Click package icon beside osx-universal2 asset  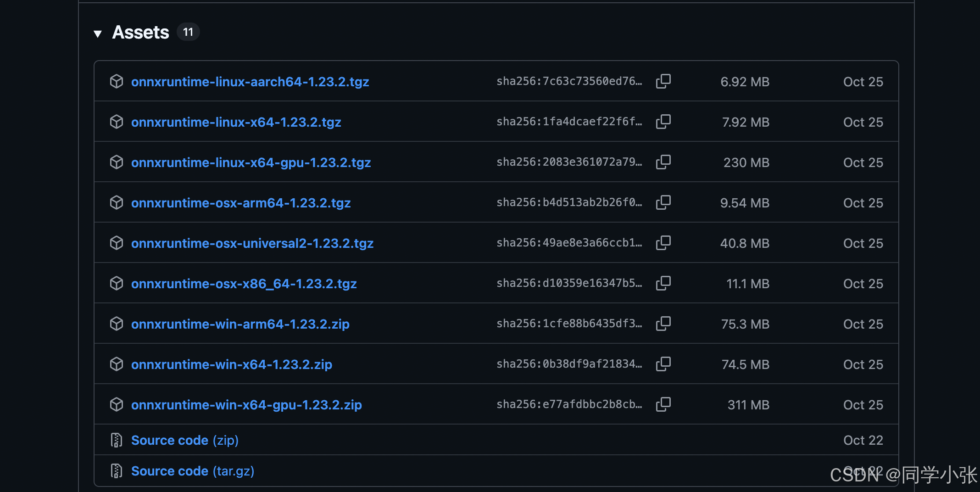(117, 243)
